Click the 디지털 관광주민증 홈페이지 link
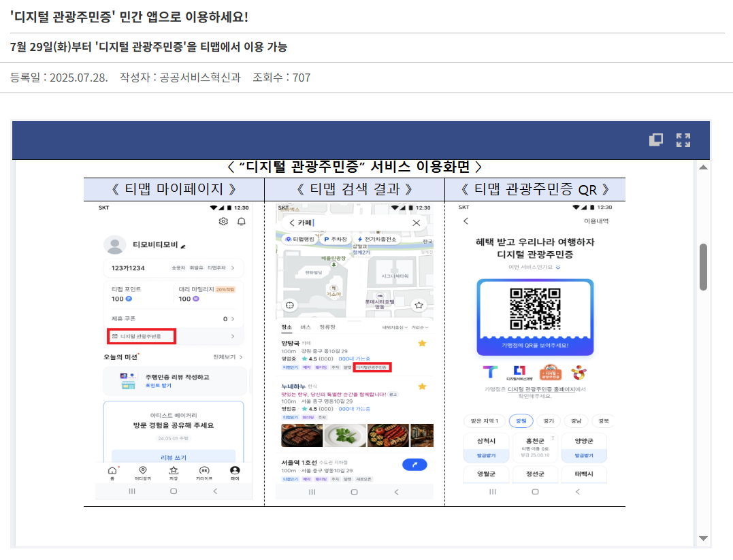The height and width of the screenshot is (560, 733). [541, 389]
